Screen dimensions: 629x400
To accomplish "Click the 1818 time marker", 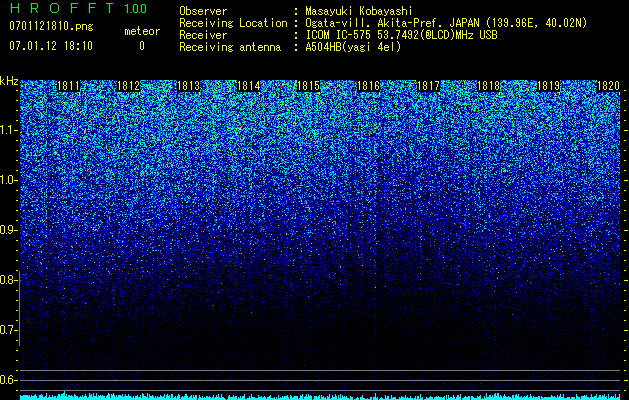I will tap(489, 86).
